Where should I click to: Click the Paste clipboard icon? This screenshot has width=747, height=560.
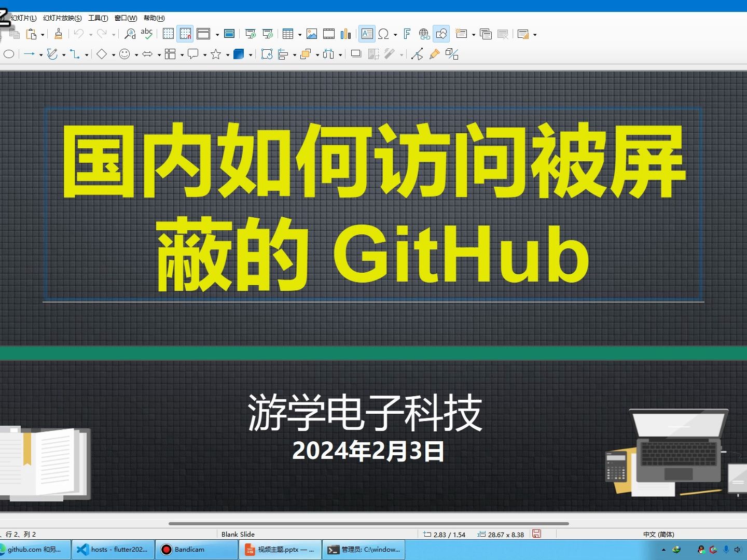pos(32,34)
